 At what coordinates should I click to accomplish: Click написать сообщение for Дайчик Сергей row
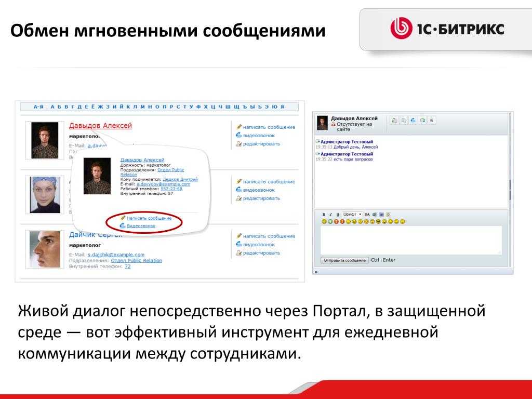(269, 236)
